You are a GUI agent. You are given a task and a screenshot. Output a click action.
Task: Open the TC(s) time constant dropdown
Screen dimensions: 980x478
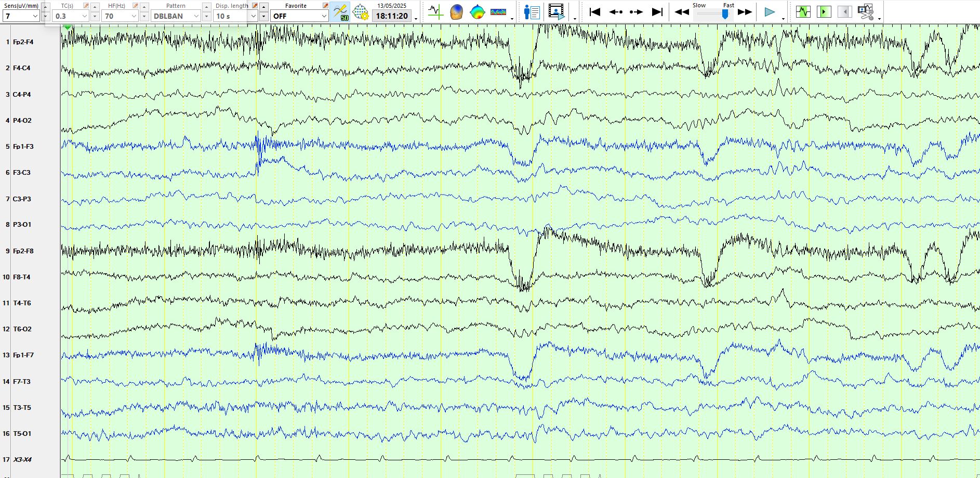click(x=71, y=16)
